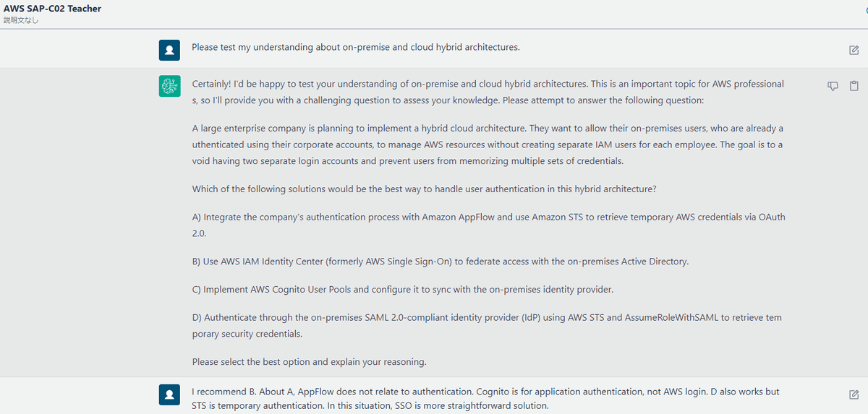Click the 'Please select the best option' line
This screenshot has height=414, width=868.
click(x=309, y=361)
